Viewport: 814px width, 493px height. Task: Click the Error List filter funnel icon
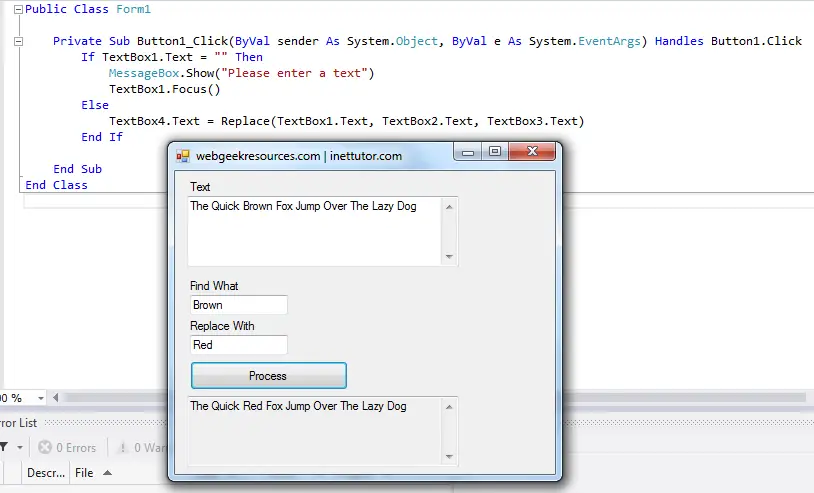pos(3,448)
